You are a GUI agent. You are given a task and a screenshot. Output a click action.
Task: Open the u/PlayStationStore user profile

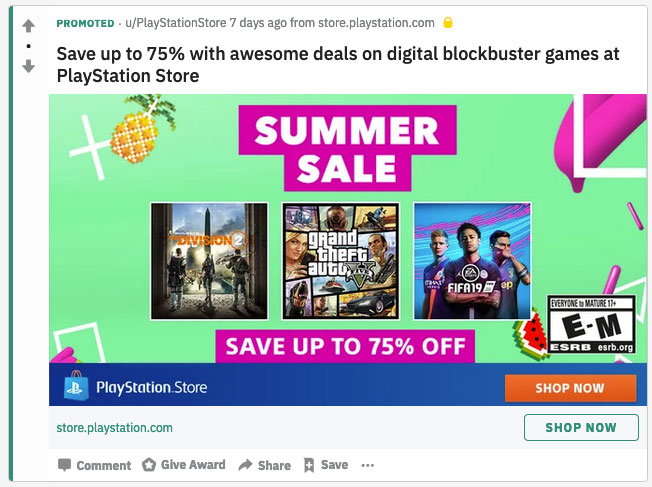(176, 23)
